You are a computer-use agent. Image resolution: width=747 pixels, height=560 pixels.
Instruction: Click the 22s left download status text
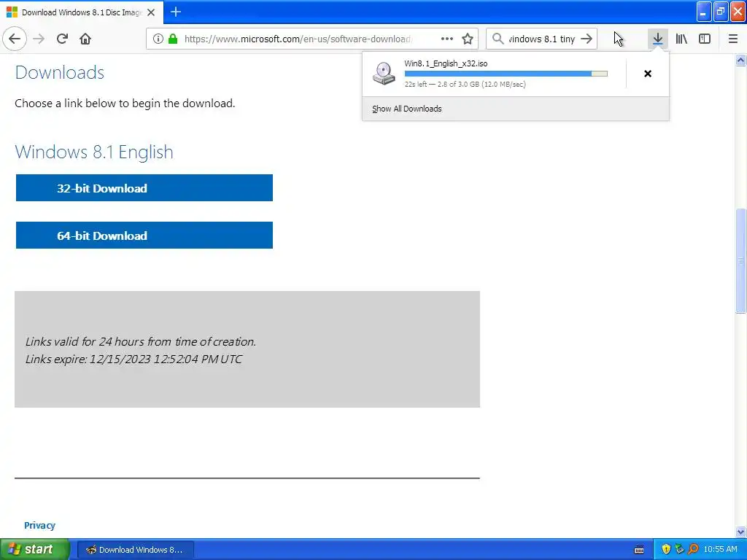click(x=465, y=85)
